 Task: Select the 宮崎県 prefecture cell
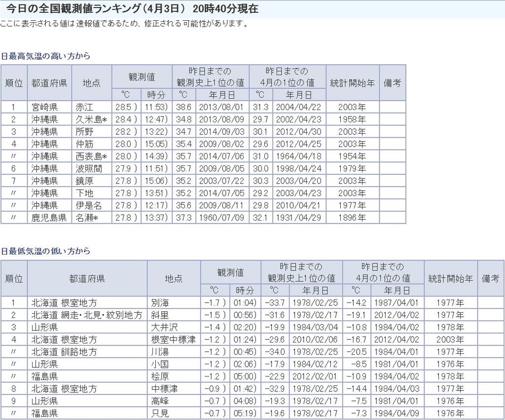(45, 107)
